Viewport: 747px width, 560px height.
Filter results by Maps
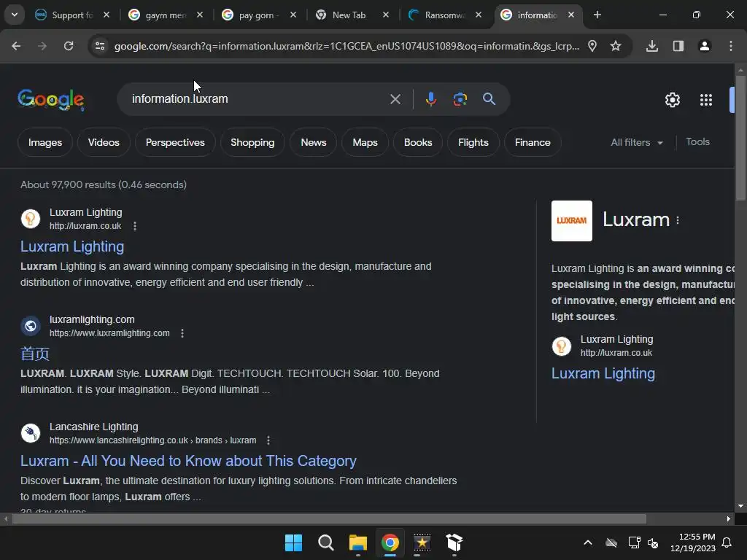(365, 142)
